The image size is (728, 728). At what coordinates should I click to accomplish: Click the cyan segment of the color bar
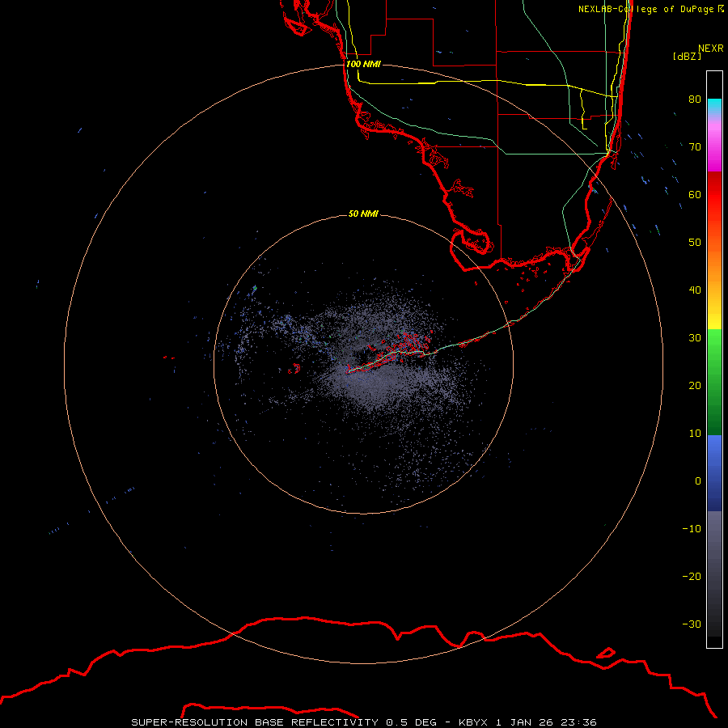coord(714,107)
